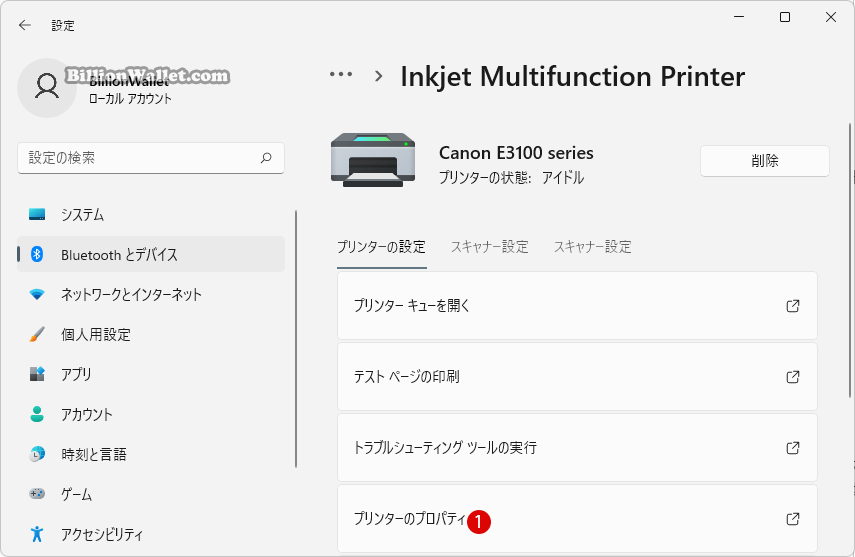
Task: Go back with the arrow icon
Action: 25,25
